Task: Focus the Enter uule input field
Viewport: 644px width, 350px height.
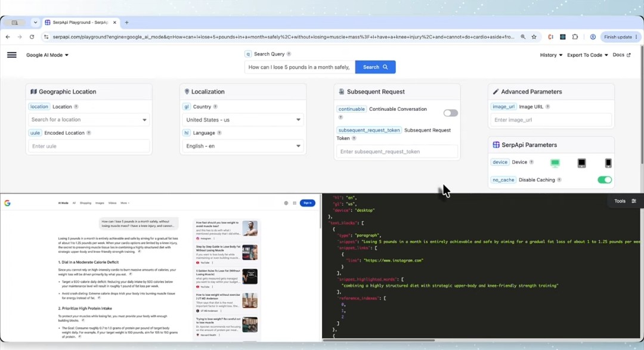Action: point(89,146)
